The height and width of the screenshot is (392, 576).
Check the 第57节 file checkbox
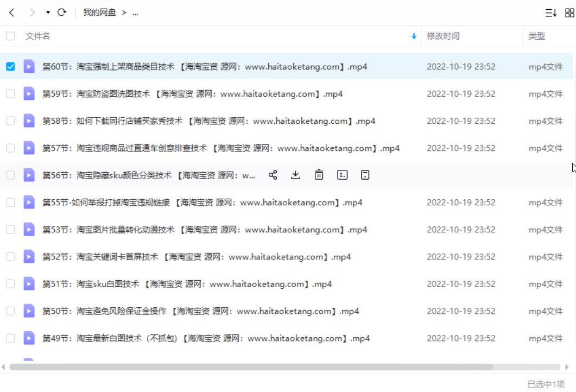[x=10, y=148]
